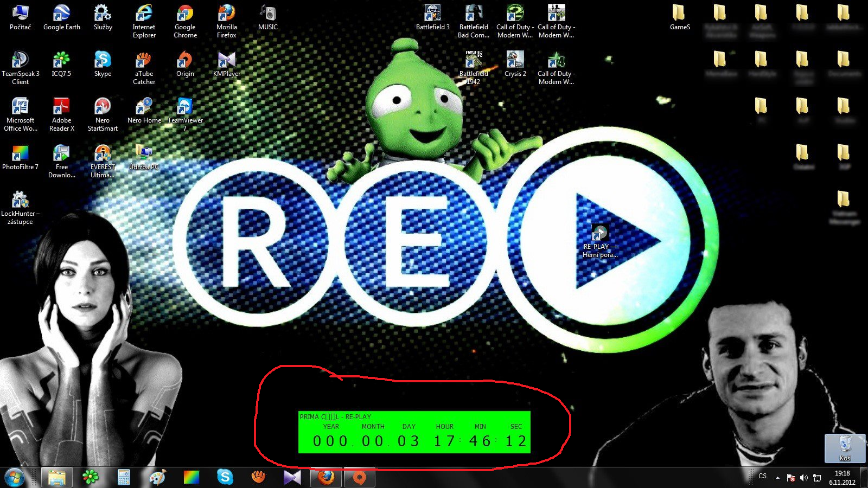Switch to the Firefox taskbar button
868x488 pixels.
tap(325, 478)
